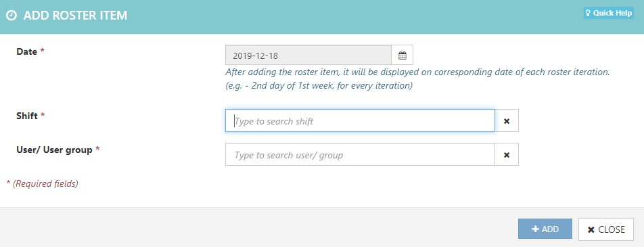Image resolution: width=644 pixels, height=247 pixels.
Task: Click the ADD ROSTER ITEM header title
Action: click(x=75, y=16)
